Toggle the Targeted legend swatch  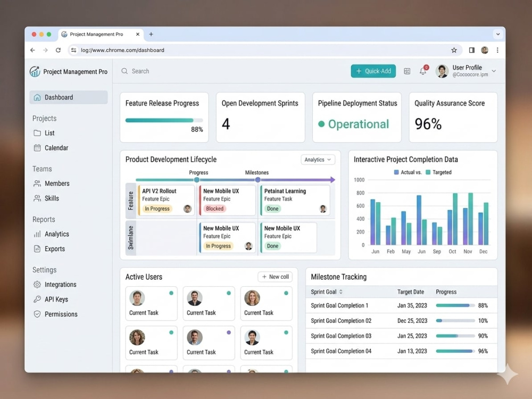tap(428, 172)
